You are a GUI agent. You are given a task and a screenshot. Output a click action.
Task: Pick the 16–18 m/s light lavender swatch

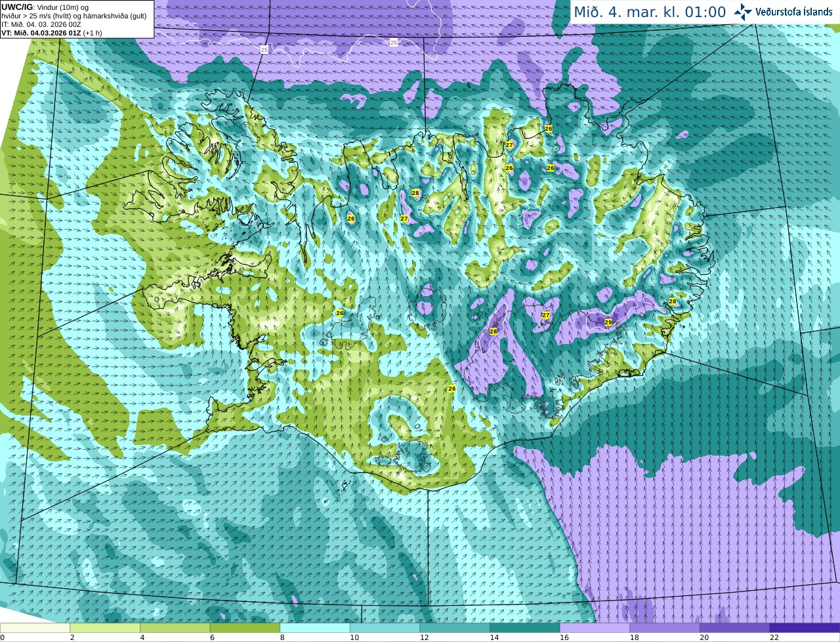595,628
